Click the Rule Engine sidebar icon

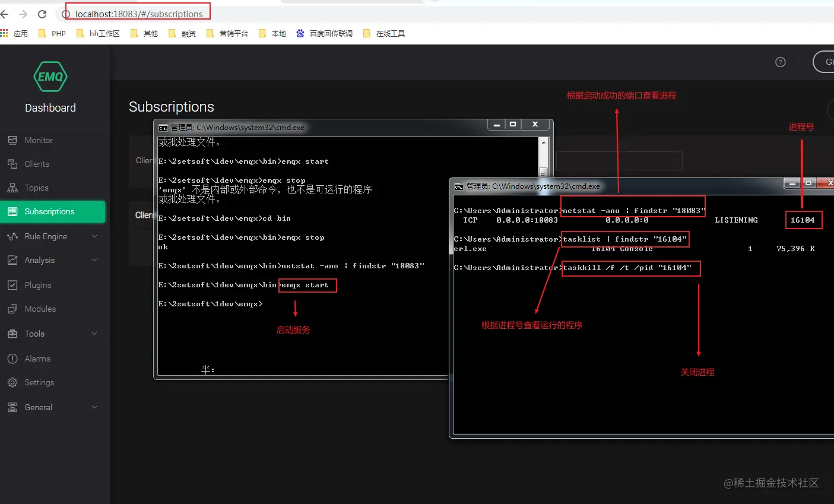(12, 236)
